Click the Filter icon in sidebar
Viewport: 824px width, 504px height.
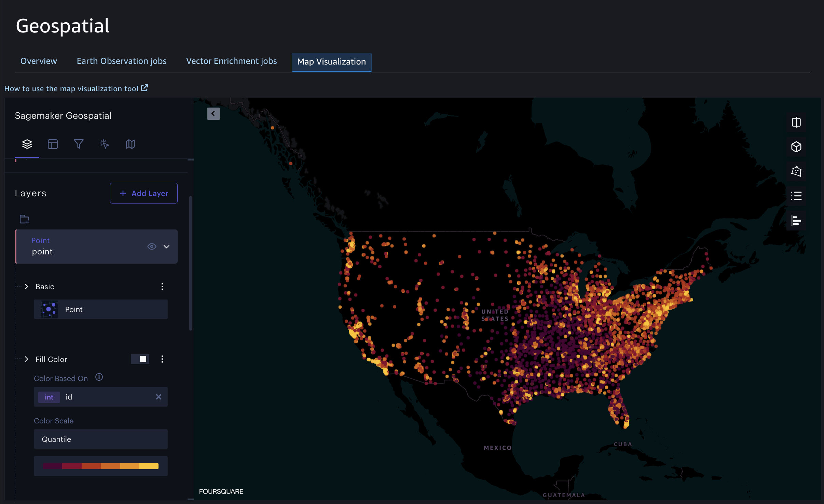(x=78, y=143)
